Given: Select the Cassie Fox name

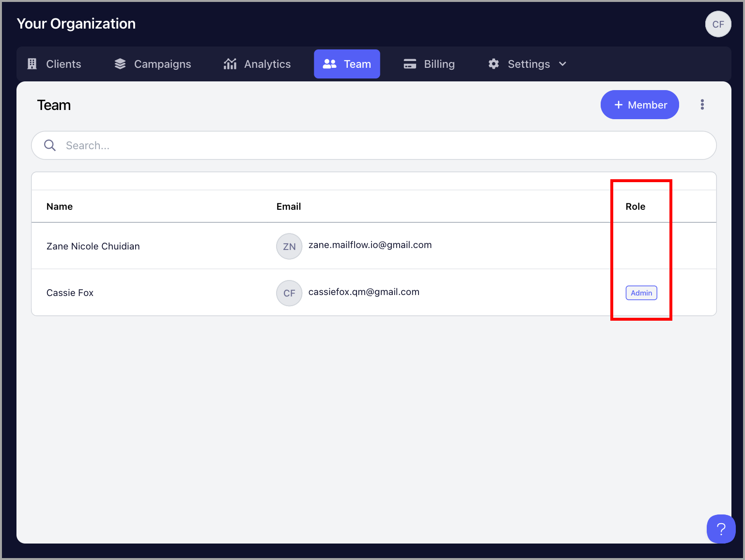Looking at the screenshot, I should pyautogui.click(x=70, y=293).
